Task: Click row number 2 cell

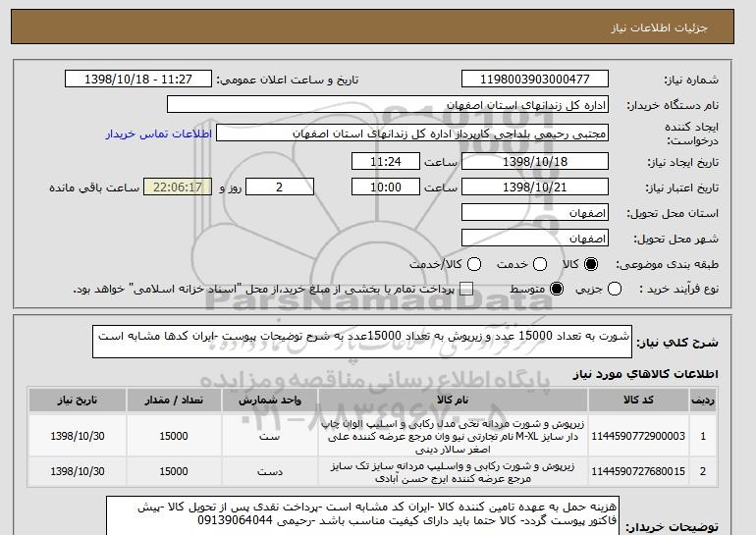Action: click(x=703, y=472)
